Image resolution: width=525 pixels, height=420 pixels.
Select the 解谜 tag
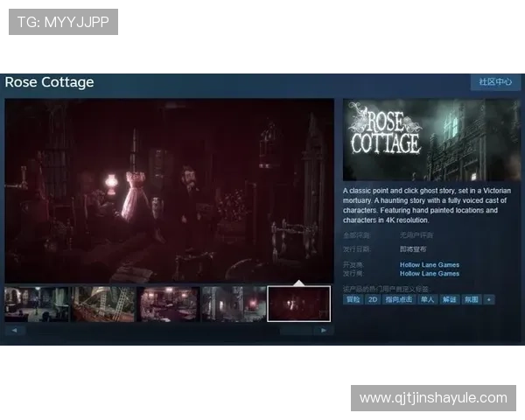point(449,299)
